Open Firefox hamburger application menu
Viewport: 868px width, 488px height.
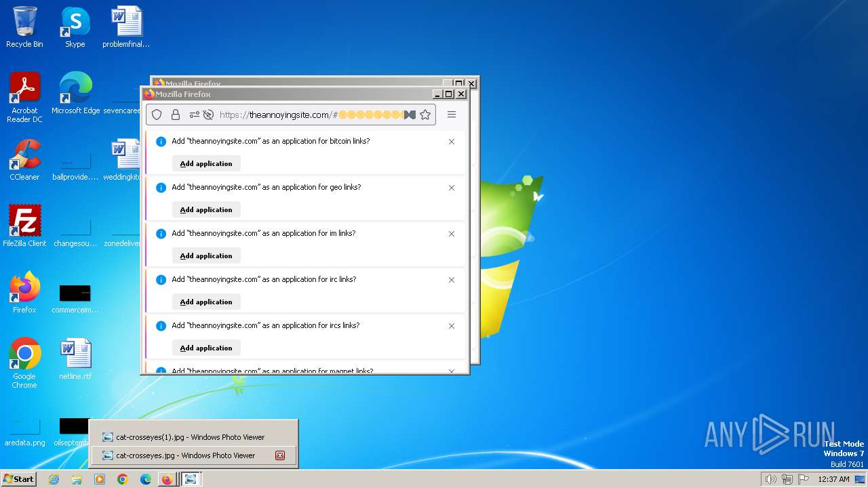[452, 115]
